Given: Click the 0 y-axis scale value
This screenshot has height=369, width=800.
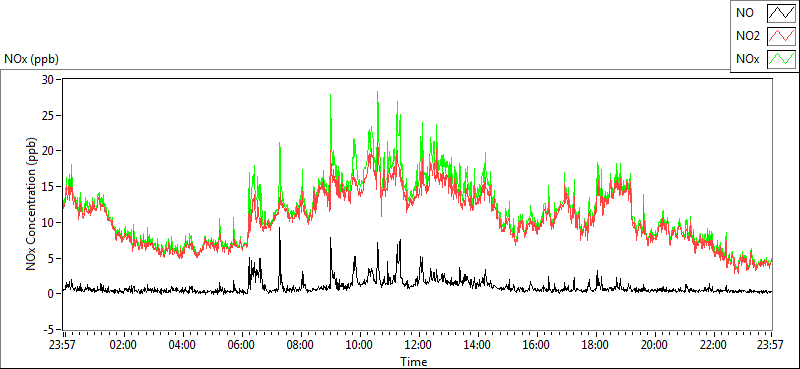Looking at the screenshot, I should (52, 294).
